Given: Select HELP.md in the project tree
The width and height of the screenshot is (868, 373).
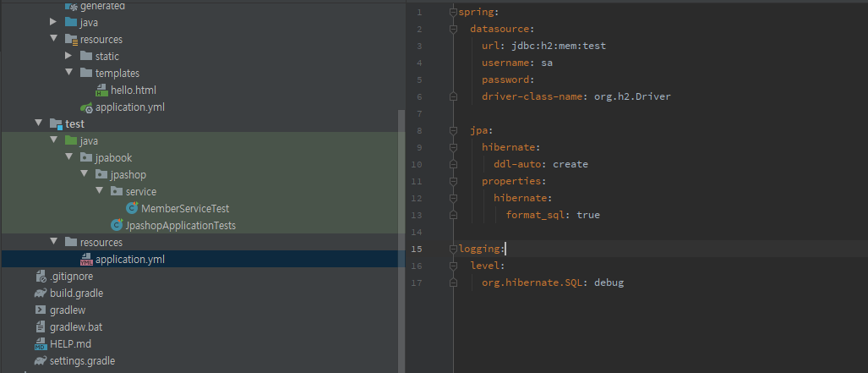Looking at the screenshot, I should click(70, 343).
